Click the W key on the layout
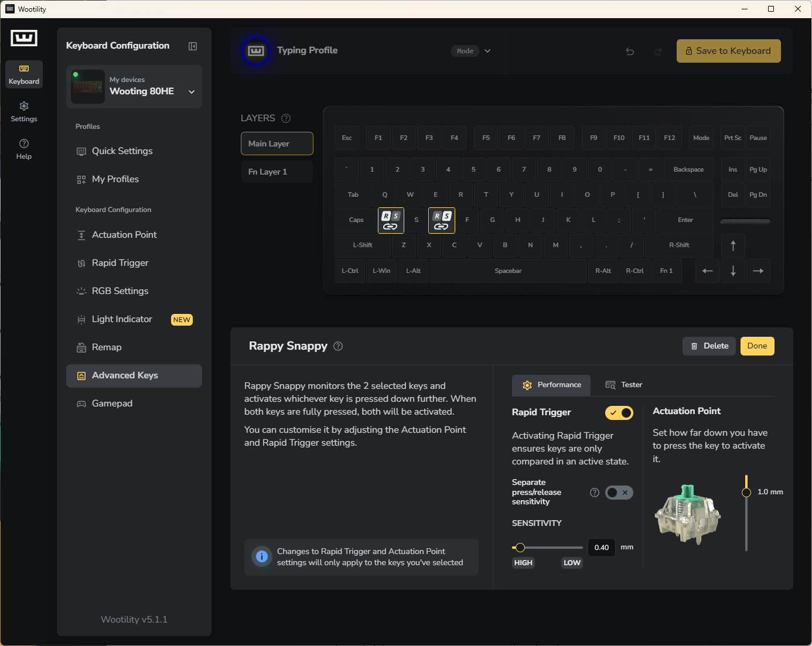Screen dimensions: 812x646 click(x=410, y=195)
